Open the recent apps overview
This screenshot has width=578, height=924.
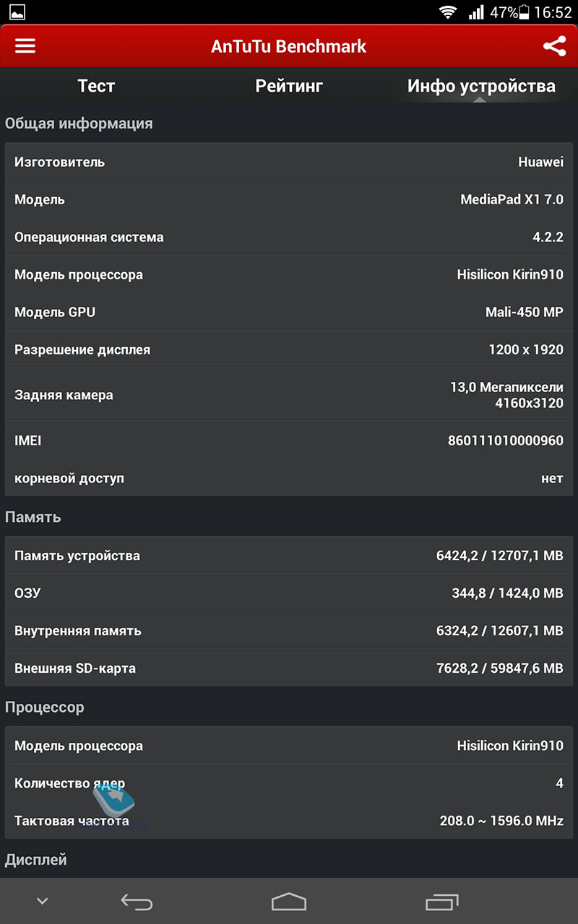[x=442, y=902]
